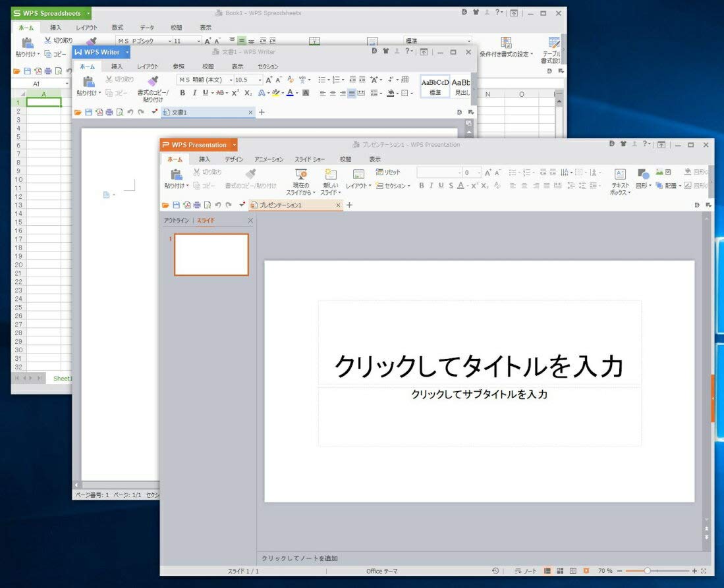Click the paste icon in WPS Writer
This screenshot has height=588, width=724.
click(86, 82)
